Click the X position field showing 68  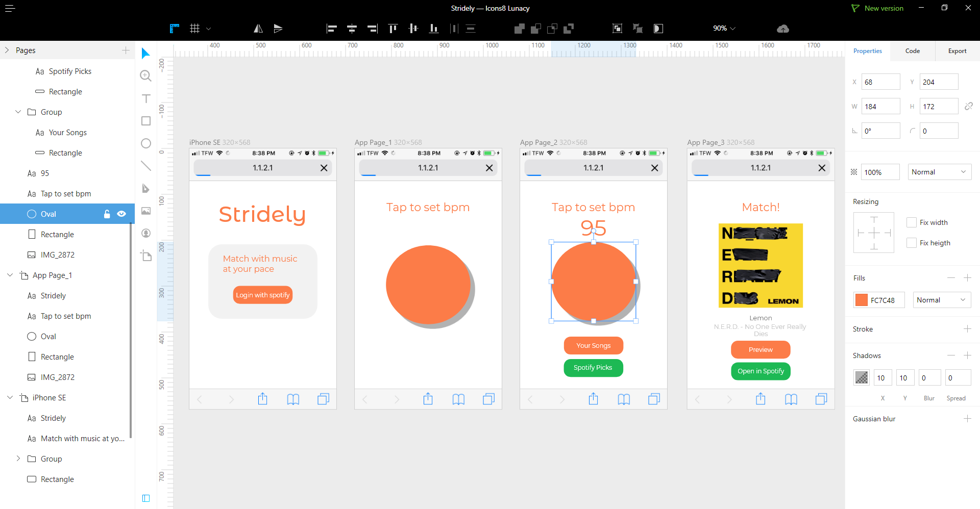[881, 82]
